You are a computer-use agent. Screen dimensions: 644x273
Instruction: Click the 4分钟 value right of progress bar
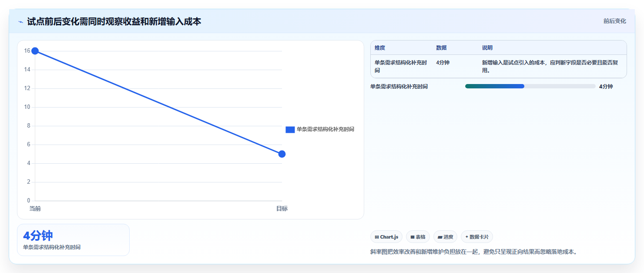coord(606,87)
